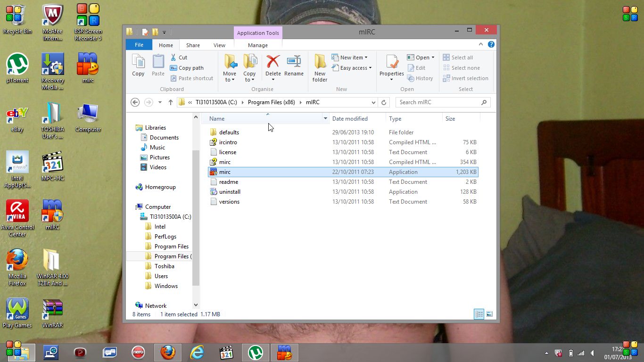This screenshot has width=644, height=362.
Task: Expand the address bar history dropdown
Action: [373, 102]
